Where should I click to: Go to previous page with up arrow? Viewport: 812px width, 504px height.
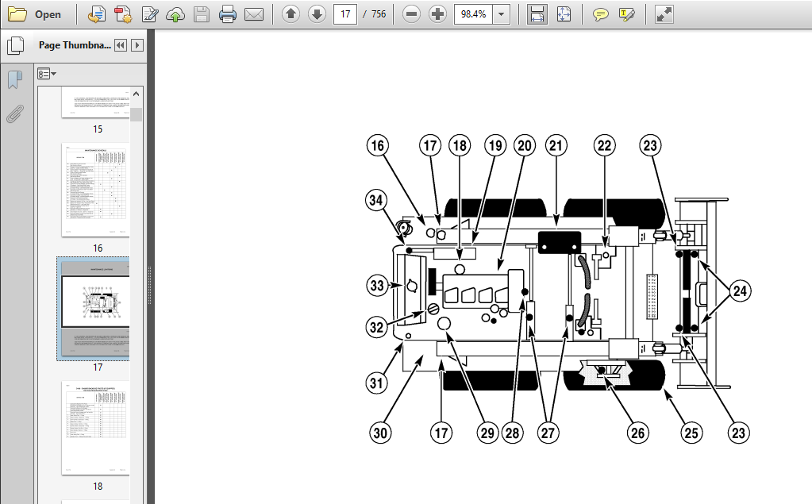pyautogui.click(x=291, y=14)
